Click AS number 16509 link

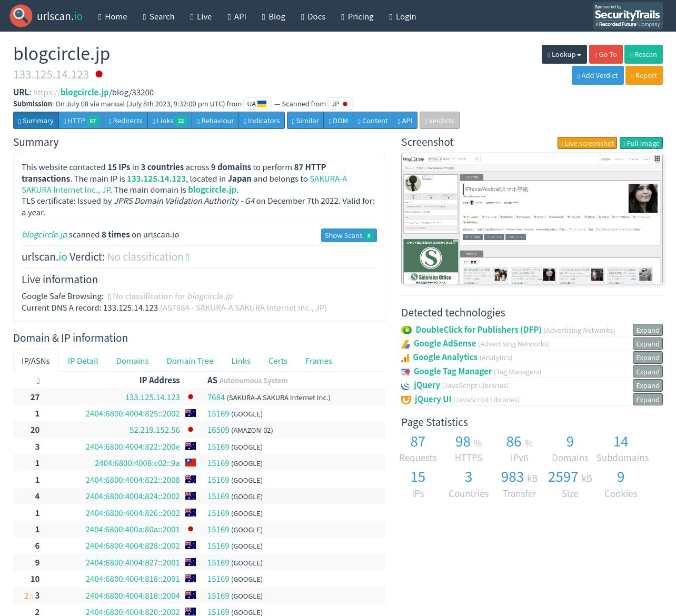218,430
